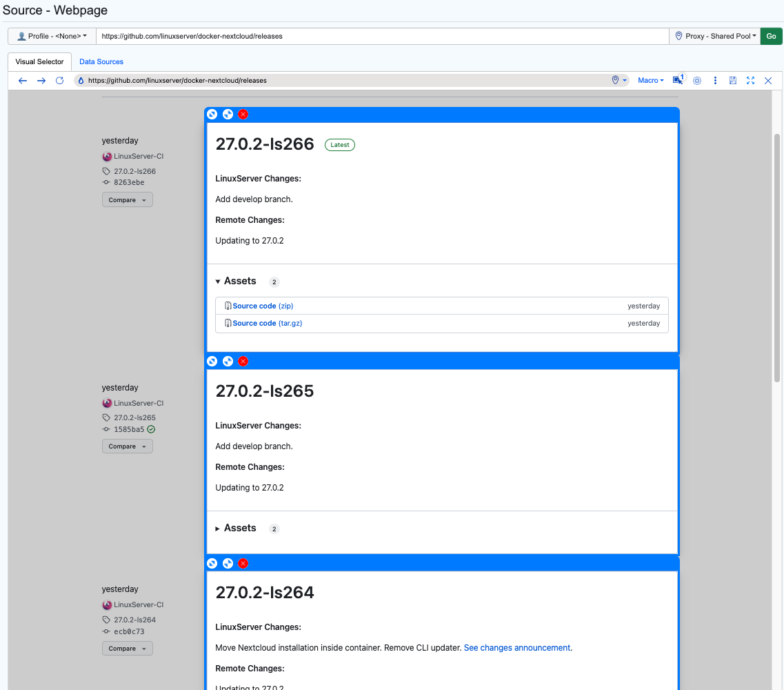The width and height of the screenshot is (784, 690).
Task: Open the See changes announcement link
Action: 517,648
